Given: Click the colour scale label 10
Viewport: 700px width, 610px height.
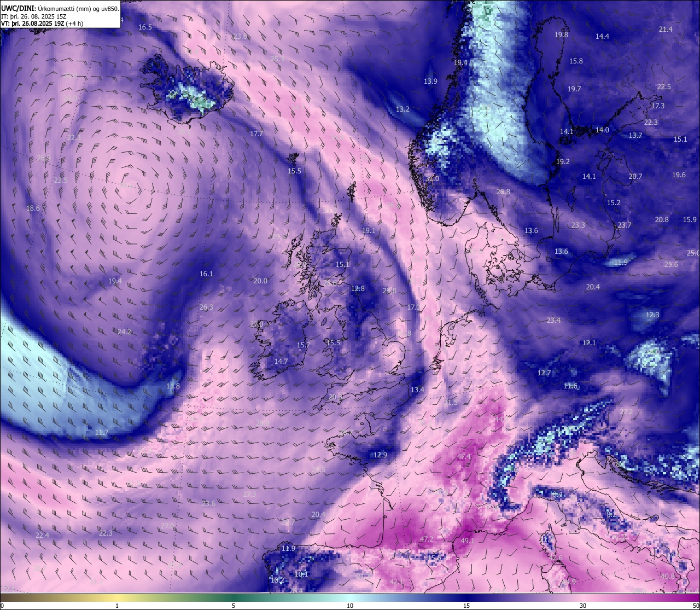Looking at the screenshot, I should tap(350, 606).
